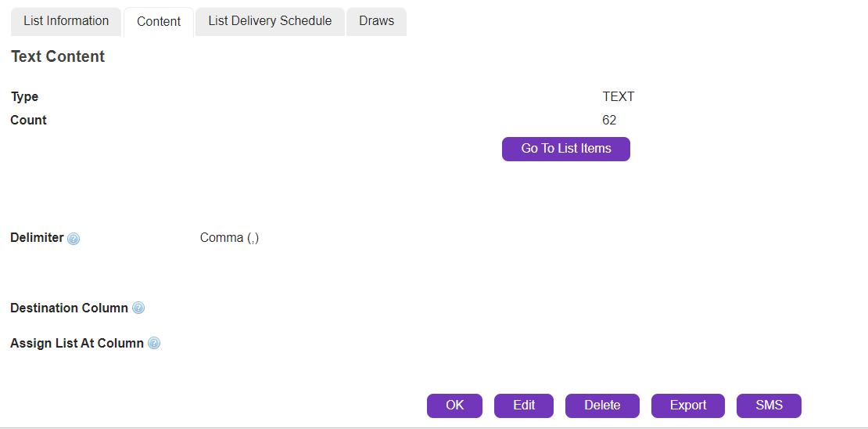Click the Destination Column help icon
868x429 pixels.
tap(138, 308)
